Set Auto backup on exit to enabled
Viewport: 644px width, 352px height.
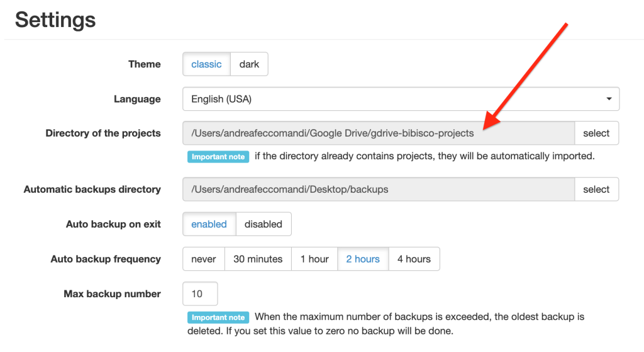point(209,224)
